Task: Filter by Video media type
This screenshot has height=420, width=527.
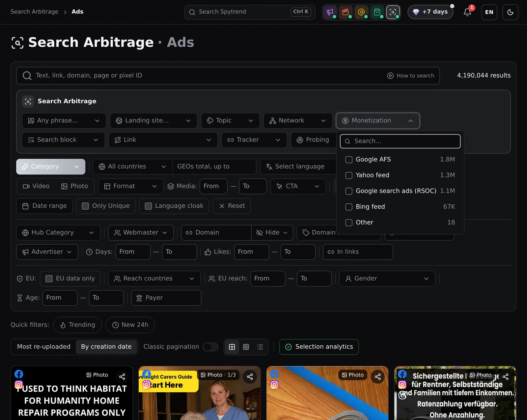Action: 36,186
